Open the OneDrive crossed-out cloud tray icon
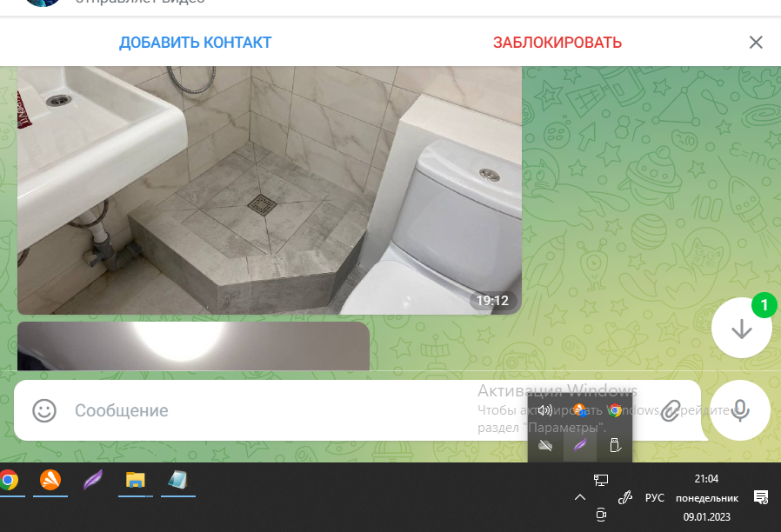 [x=545, y=445]
